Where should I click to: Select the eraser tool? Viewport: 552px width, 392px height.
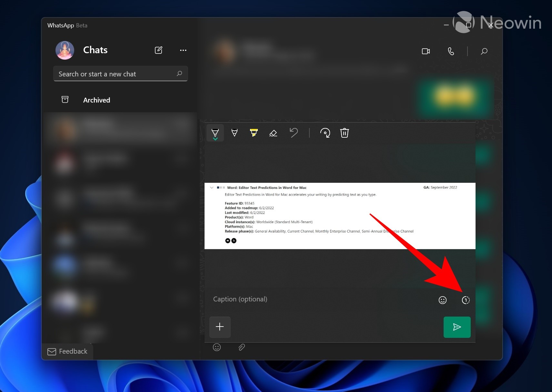coord(273,133)
